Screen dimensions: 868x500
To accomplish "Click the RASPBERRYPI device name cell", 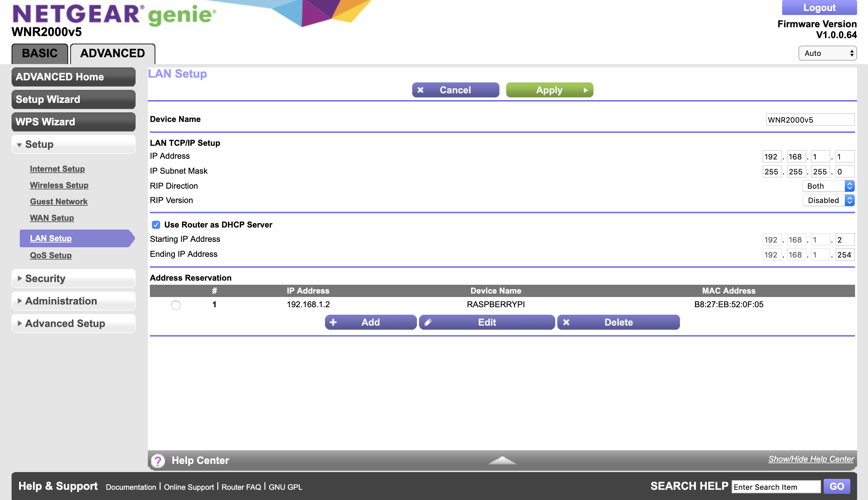I will pos(496,304).
